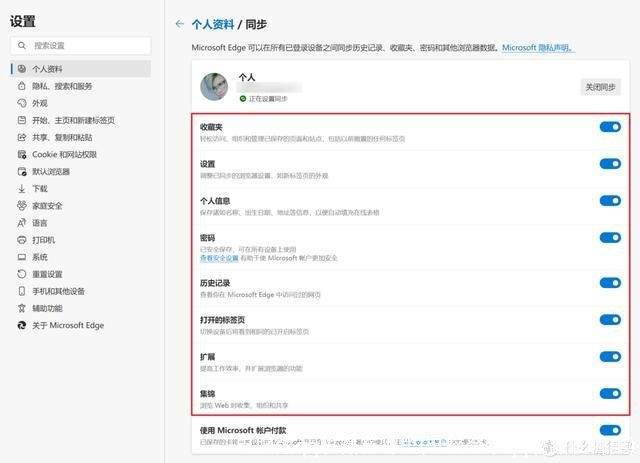Click the Edge logo icon in sidebar
Viewport: 640px width, 463px height.
click(x=22, y=325)
